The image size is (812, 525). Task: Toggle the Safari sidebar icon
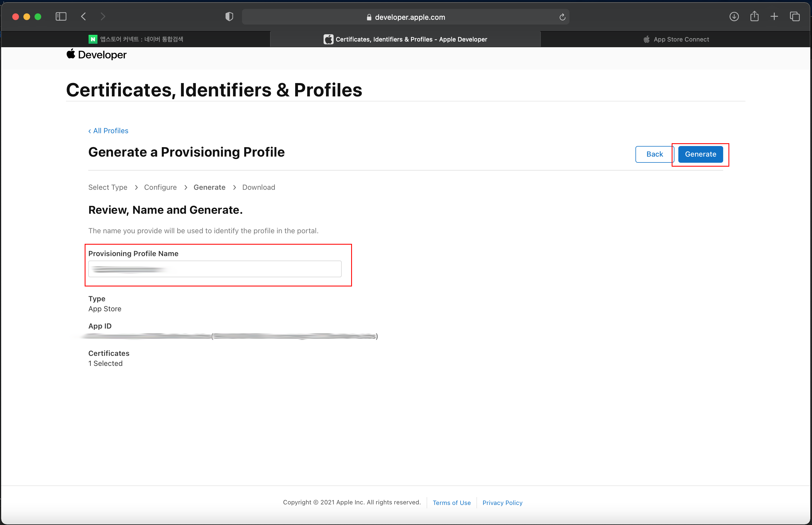(61, 17)
